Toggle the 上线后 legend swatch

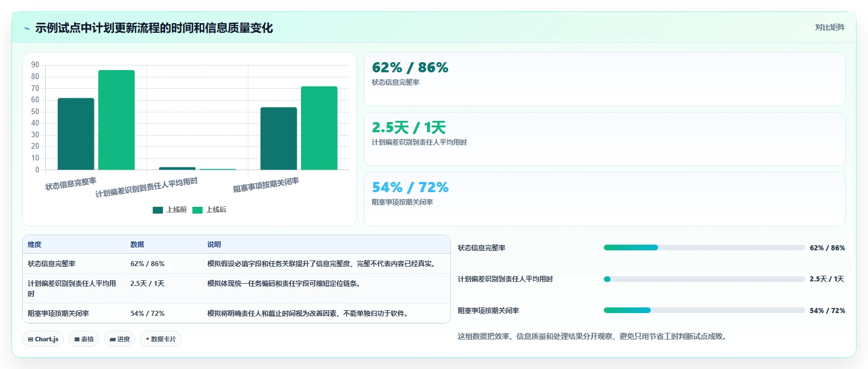tap(197, 210)
